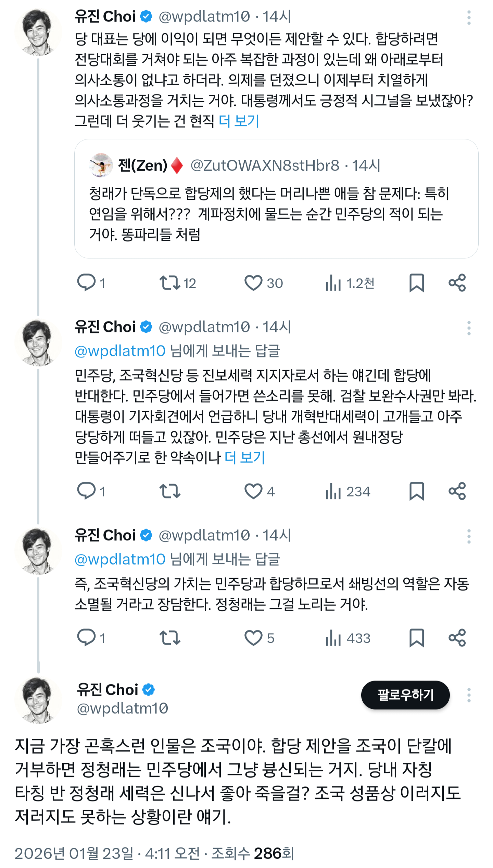Like the first tweet with 30 likes
This screenshot has height=868, width=493.
253,283
